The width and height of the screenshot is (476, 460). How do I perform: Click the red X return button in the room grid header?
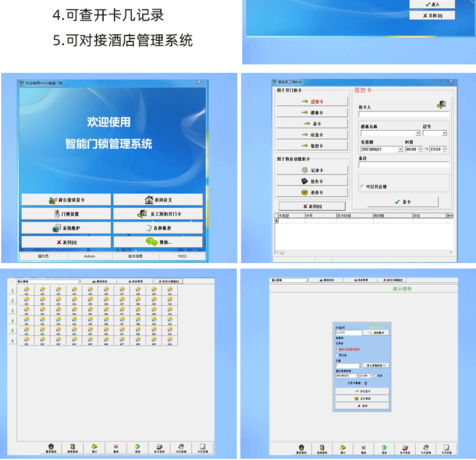click(x=169, y=282)
